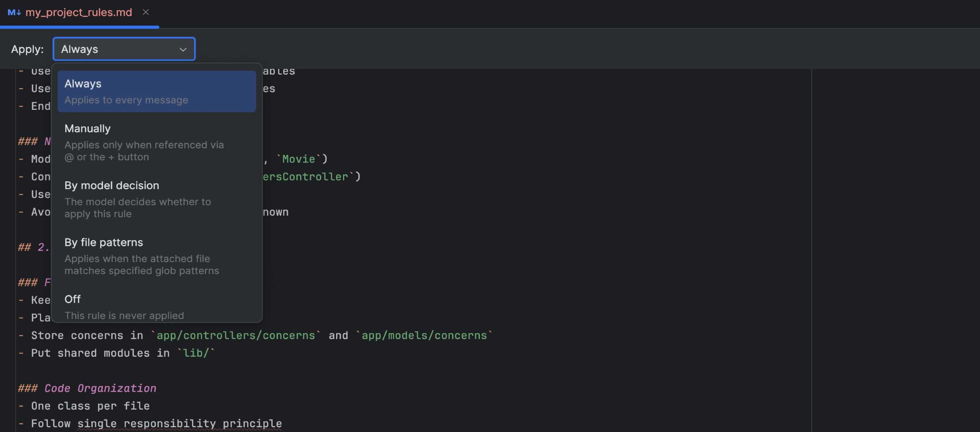This screenshot has height=432, width=980.
Task: Select the my_project_rules.md tab
Action: click(79, 12)
